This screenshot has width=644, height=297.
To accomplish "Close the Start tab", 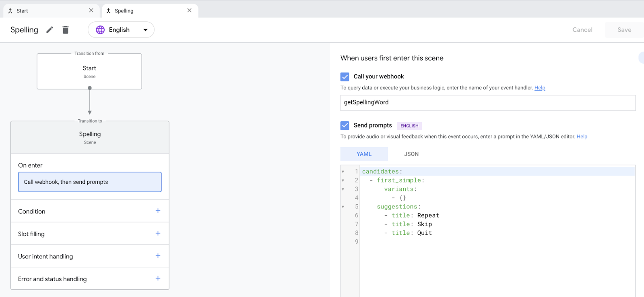I will point(91,10).
